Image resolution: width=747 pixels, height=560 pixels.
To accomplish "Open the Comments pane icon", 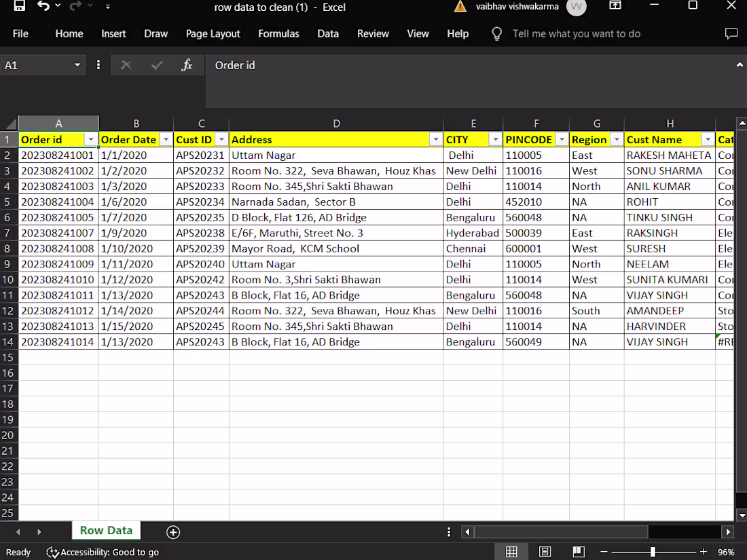I will [731, 33].
